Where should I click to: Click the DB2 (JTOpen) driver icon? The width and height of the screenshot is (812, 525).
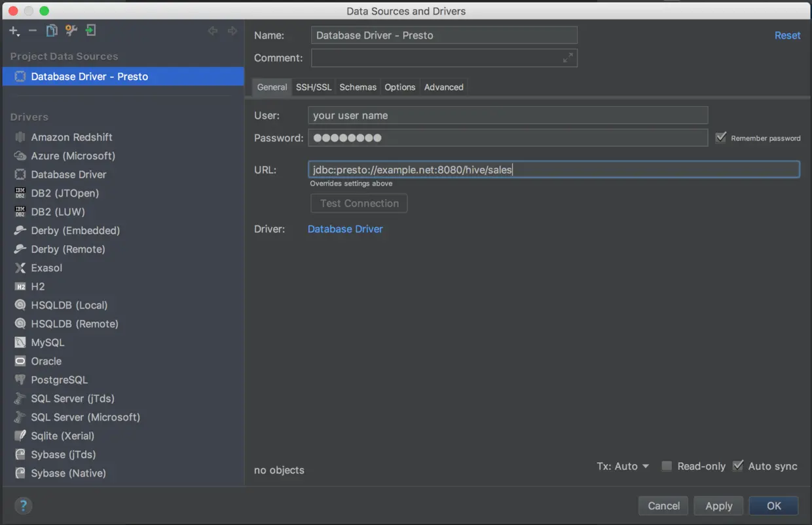pyautogui.click(x=20, y=193)
